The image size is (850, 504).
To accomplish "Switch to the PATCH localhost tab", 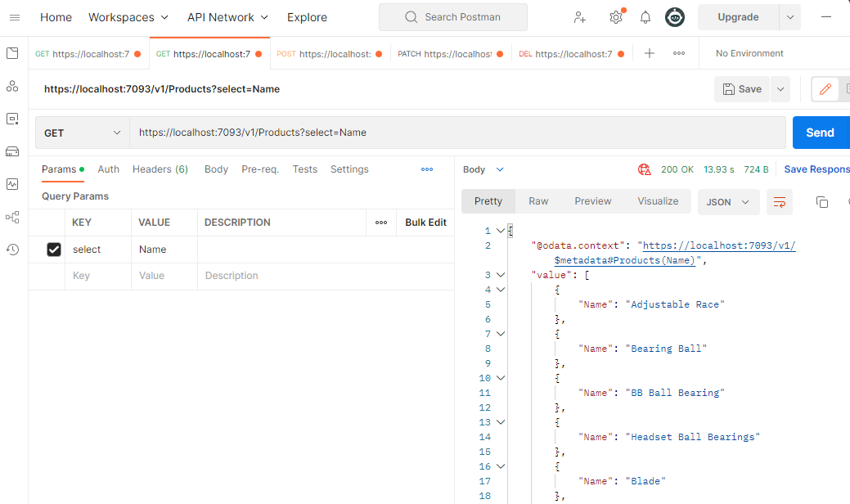I will pos(451,54).
